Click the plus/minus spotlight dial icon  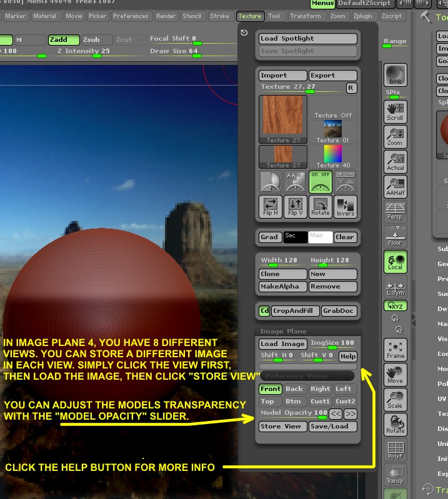[x=345, y=182]
